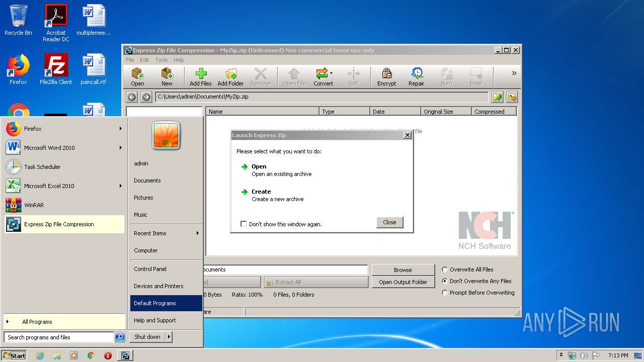Click the Open archive toolbar icon
Viewport: 644px width, 362px height.
click(137, 77)
